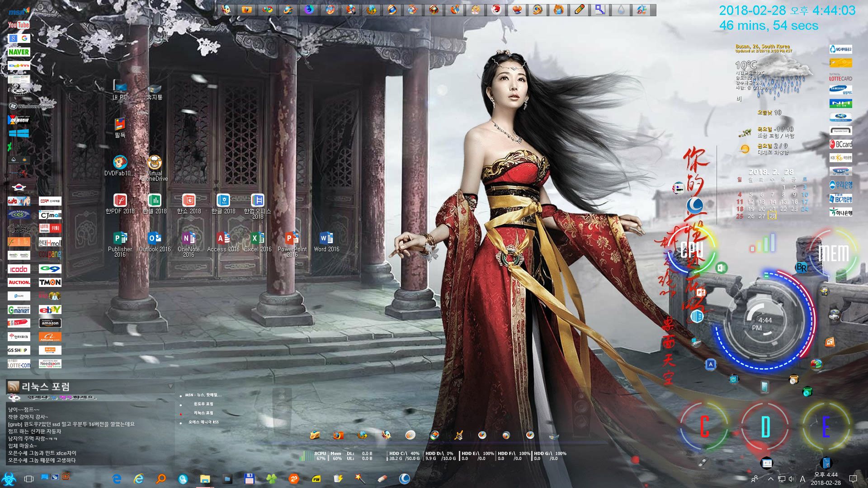Open the ebay shortcut icon

pos(50,310)
